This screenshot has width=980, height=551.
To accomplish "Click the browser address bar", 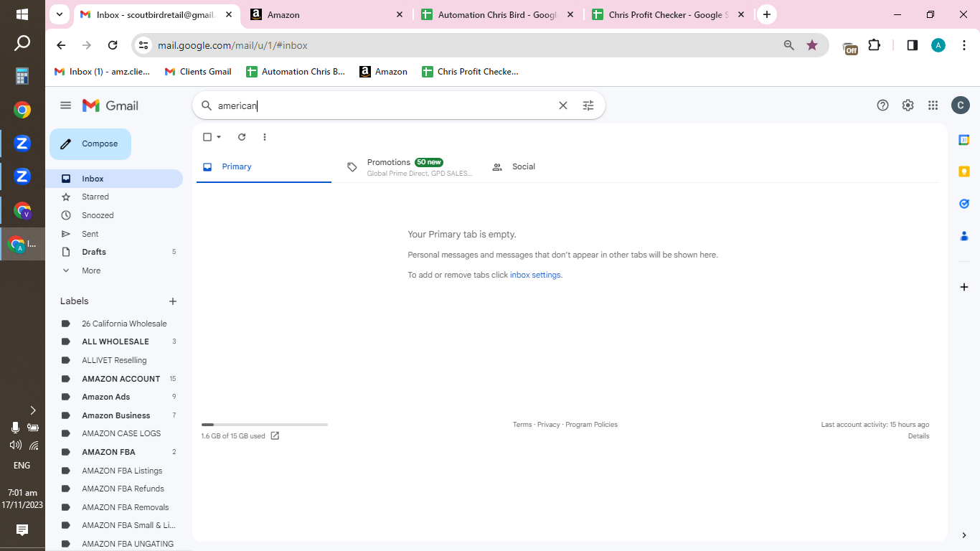I will [466, 45].
